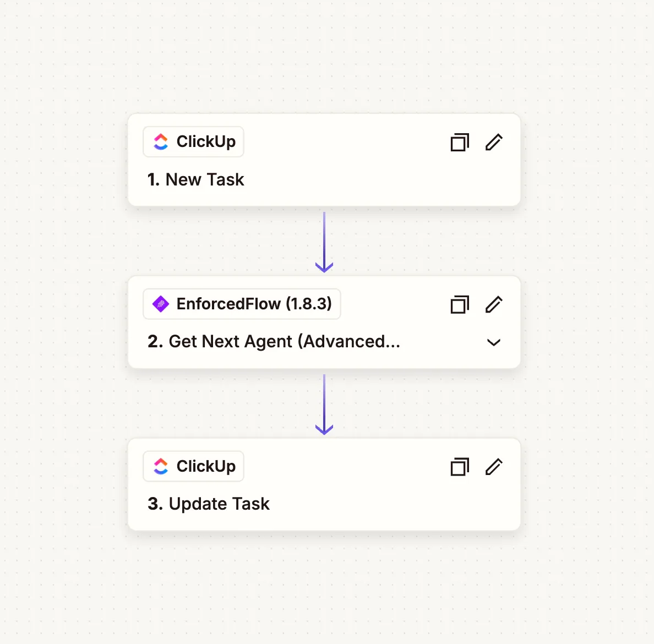654x644 pixels.
Task: Click the New Task step card
Action: click(324, 160)
